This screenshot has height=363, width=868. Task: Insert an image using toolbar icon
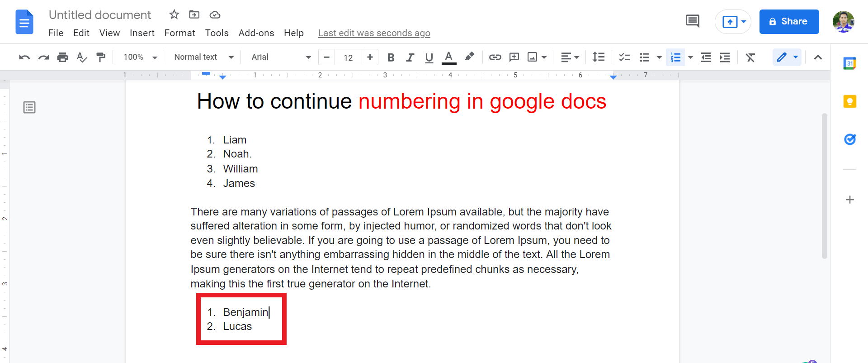tap(533, 57)
